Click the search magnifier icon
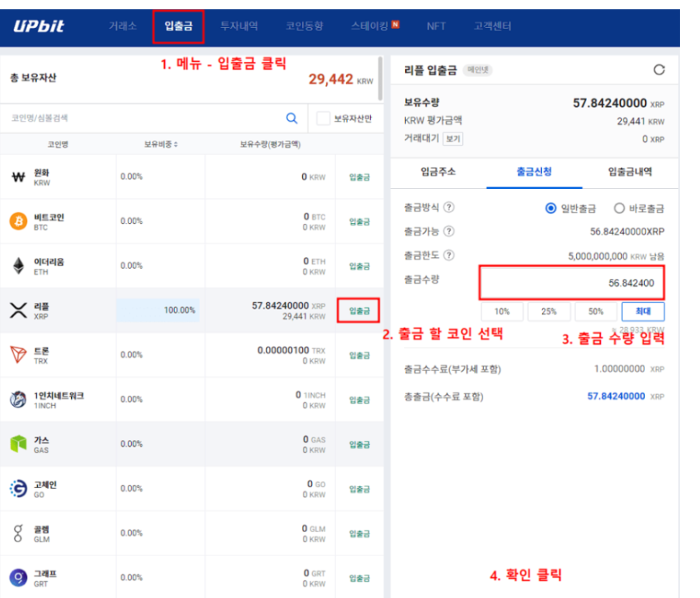This screenshot has width=700, height=598. point(291,119)
